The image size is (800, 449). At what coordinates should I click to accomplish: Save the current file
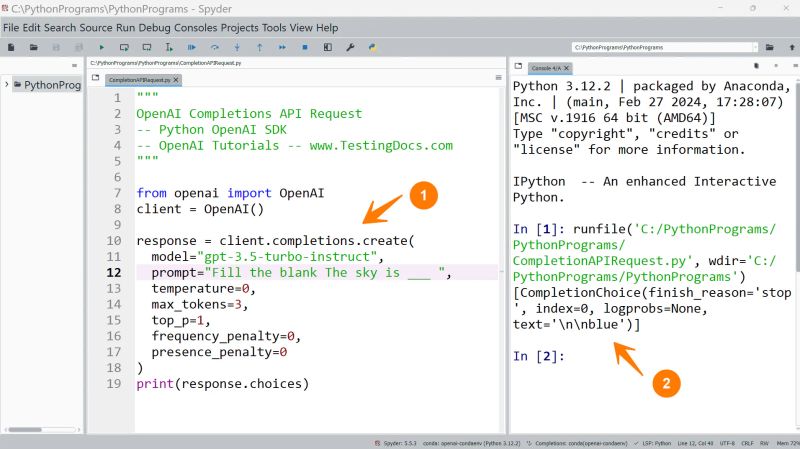(x=56, y=47)
